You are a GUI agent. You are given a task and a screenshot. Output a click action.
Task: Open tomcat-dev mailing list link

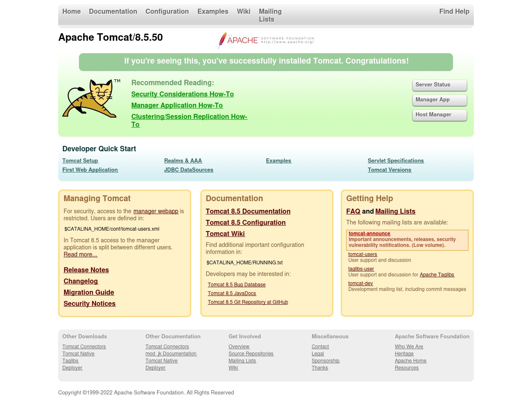click(x=360, y=283)
